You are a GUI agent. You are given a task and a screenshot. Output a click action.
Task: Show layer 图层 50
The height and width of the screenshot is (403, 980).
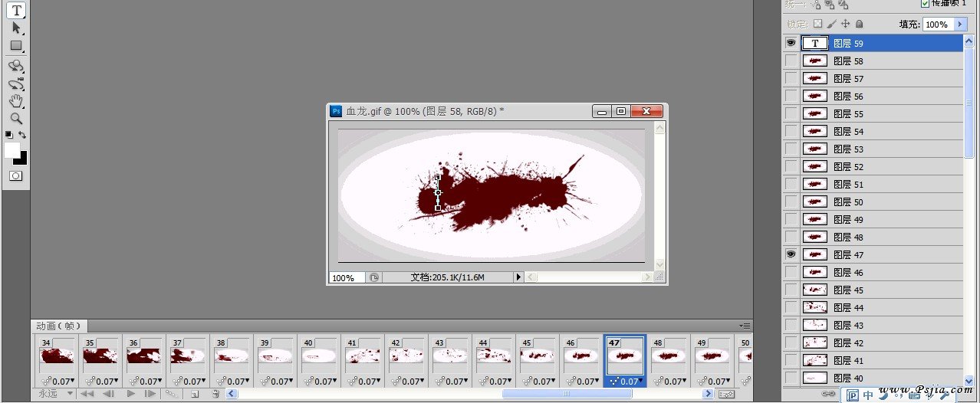coord(791,202)
